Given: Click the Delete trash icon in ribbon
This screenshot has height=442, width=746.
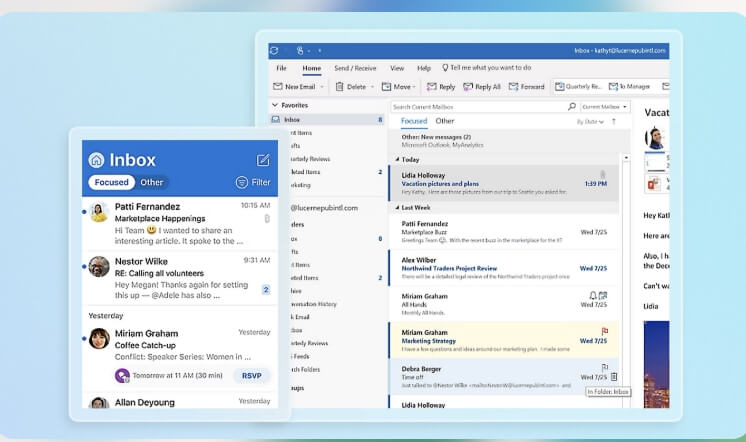Looking at the screenshot, I should (x=339, y=87).
